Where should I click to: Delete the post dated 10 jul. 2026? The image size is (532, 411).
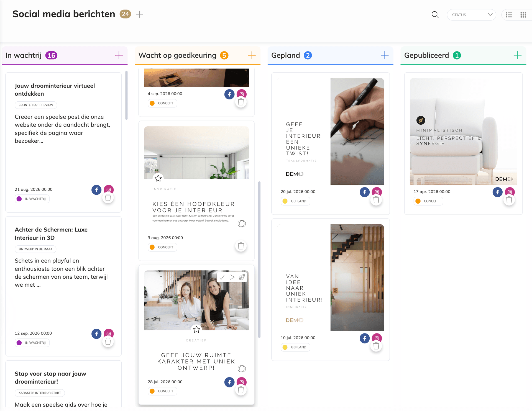pyautogui.click(x=376, y=346)
